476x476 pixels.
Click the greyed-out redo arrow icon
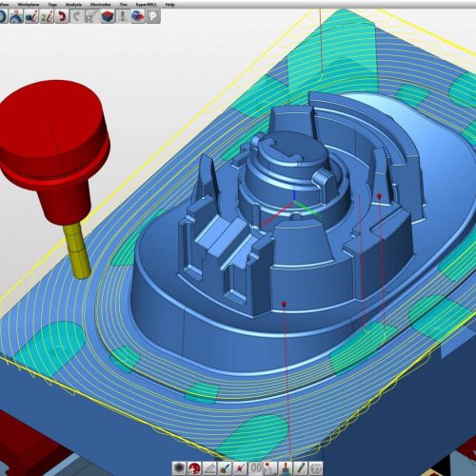(x=76, y=16)
